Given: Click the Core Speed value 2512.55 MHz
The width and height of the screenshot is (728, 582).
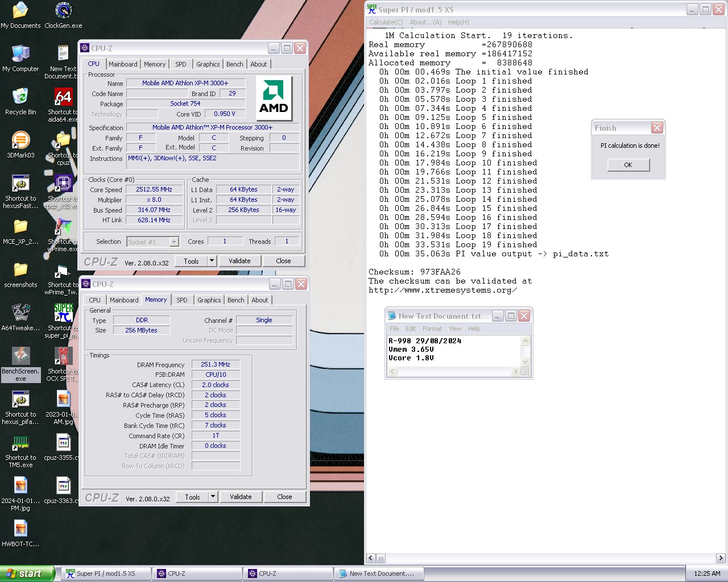Looking at the screenshot, I should pos(154,190).
